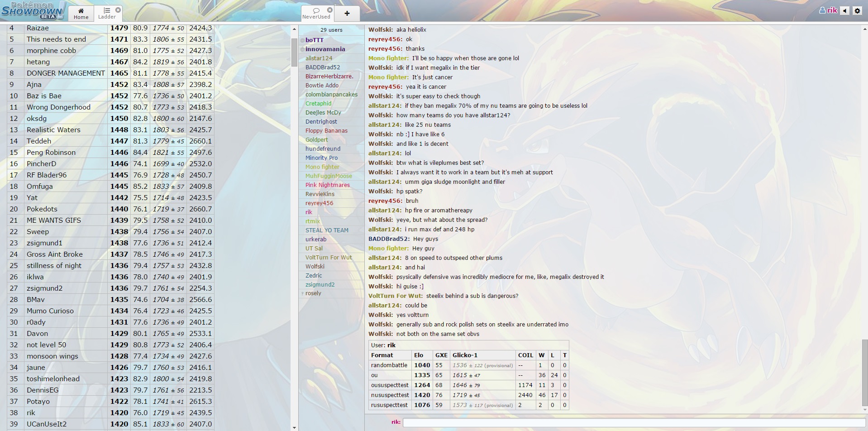The width and height of the screenshot is (868, 431).
Task: Open the sound volume button
Action: coord(844,10)
